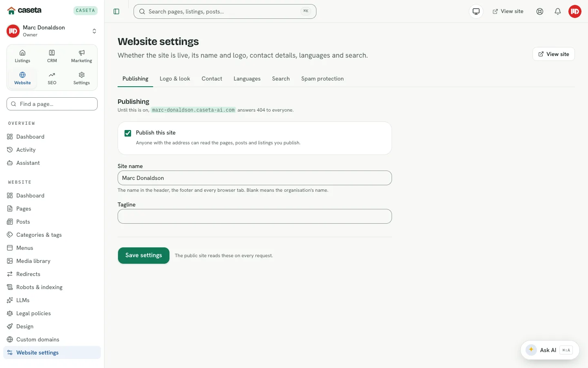Open Legal policies in the sidebar

click(x=52, y=313)
